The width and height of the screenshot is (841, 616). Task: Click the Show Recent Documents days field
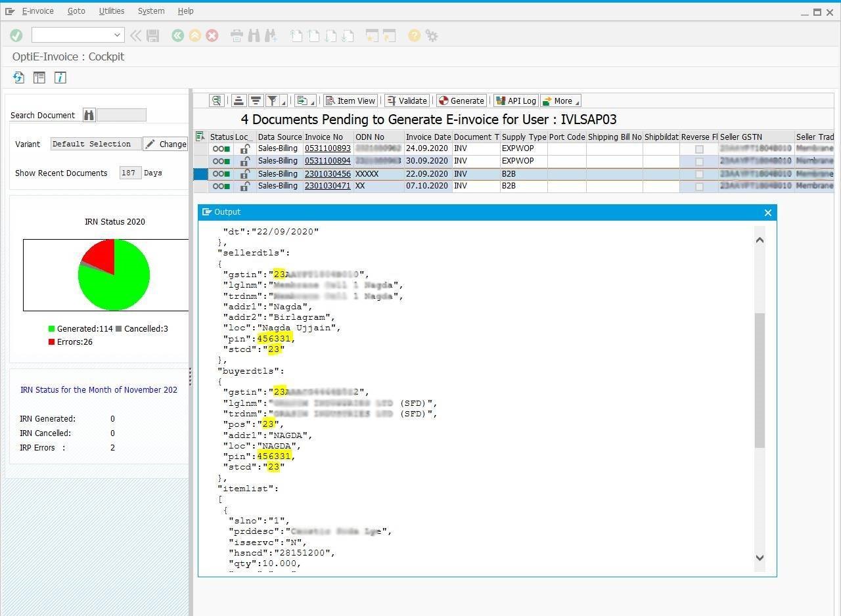[x=130, y=173]
